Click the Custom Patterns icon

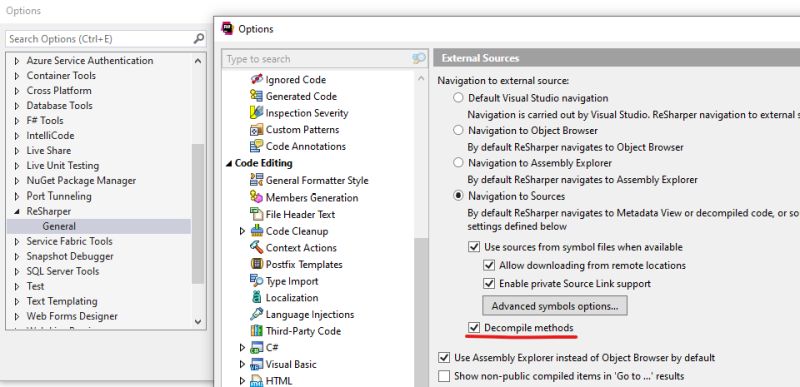[x=257, y=130]
